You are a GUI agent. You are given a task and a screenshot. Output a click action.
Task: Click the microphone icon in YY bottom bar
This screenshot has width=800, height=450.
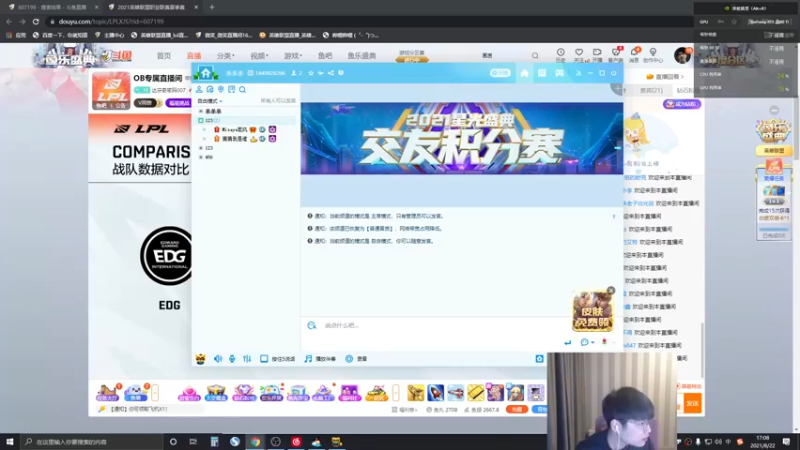pos(232,359)
